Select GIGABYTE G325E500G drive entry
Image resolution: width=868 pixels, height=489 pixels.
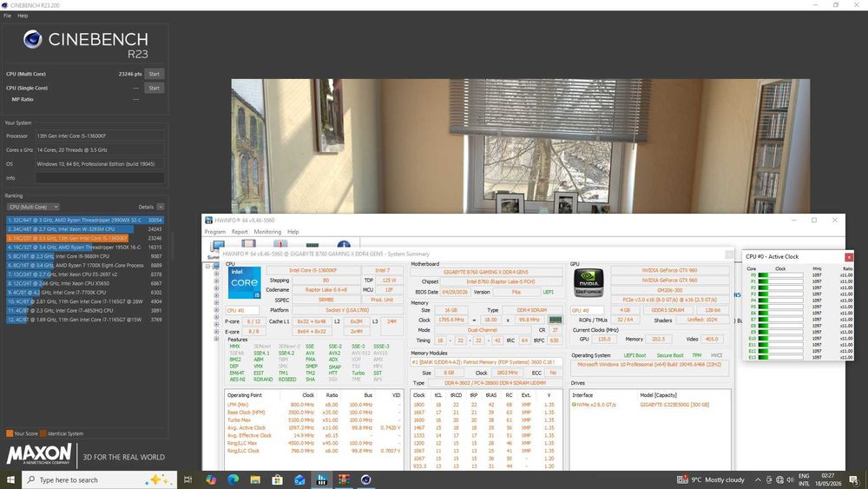674,405
